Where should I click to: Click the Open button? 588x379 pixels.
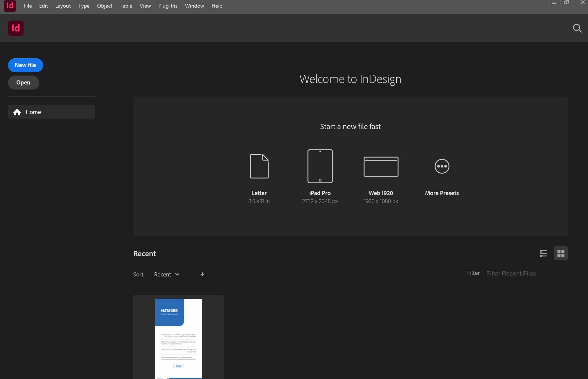23,82
